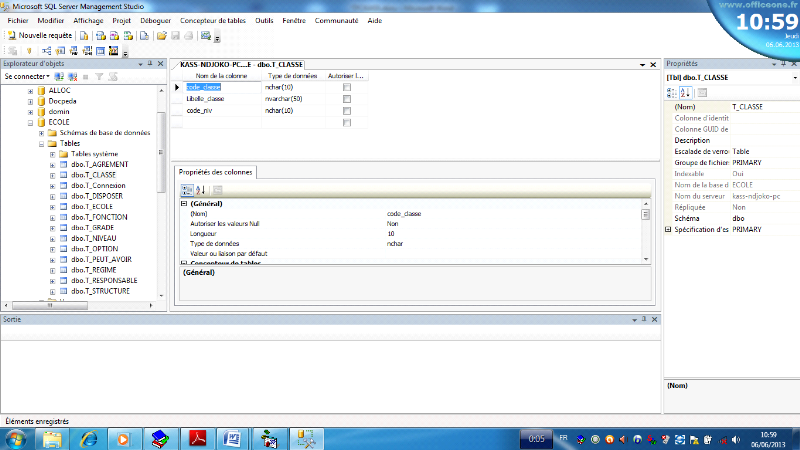Open the Concepteur de tables menu
The image size is (800, 450).
click(x=213, y=20)
